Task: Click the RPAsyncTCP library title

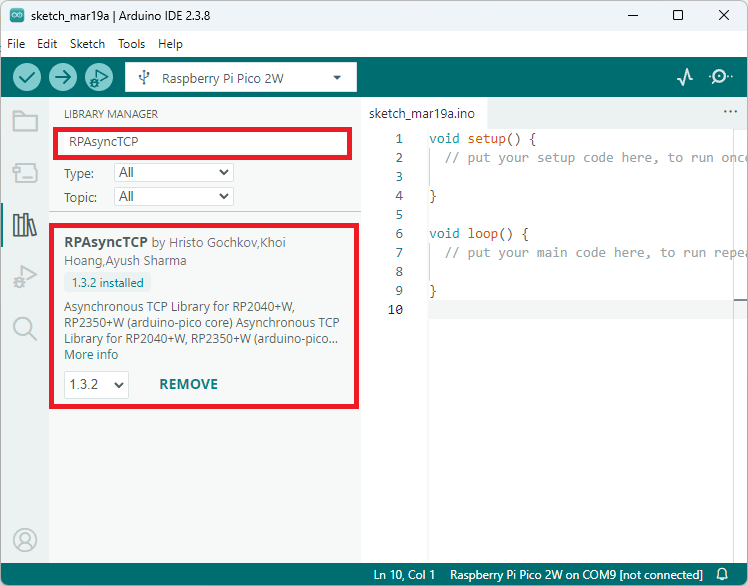Action: [x=105, y=242]
